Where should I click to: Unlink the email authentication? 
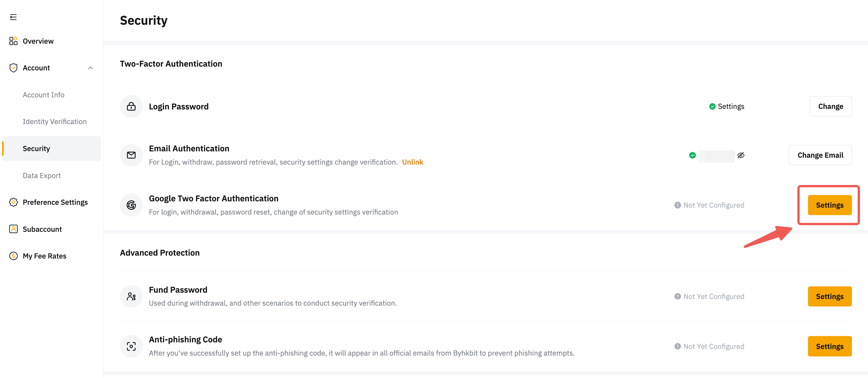pyautogui.click(x=412, y=162)
